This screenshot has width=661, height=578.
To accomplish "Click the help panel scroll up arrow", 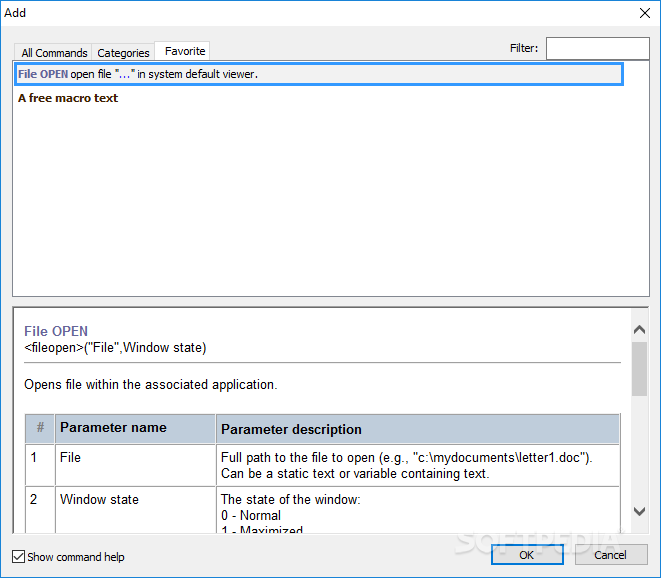I will (x=640, y=329).
